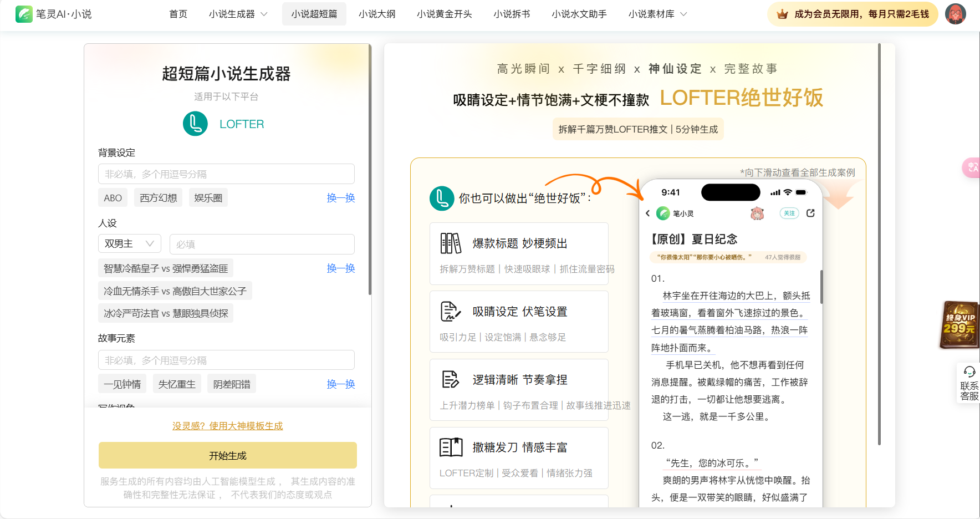Click 换一换 next to background tags
Image resolution: width=980 pixels, height=519 pixels.
[x=341, y=198]
